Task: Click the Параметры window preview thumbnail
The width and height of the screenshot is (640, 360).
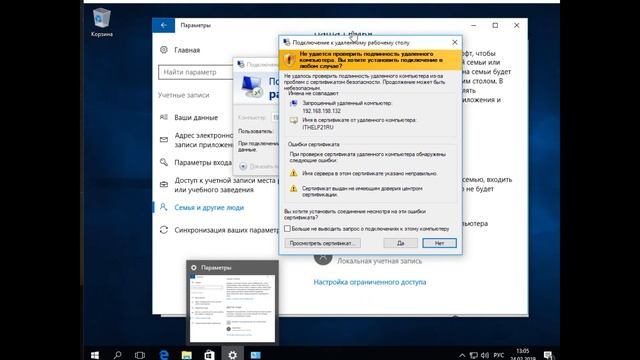Action: pos(233,309)
